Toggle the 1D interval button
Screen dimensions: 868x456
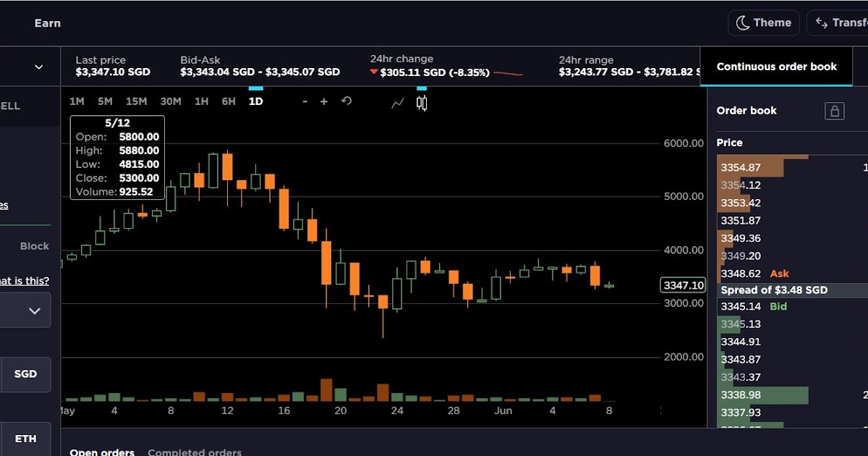point(255,102)
